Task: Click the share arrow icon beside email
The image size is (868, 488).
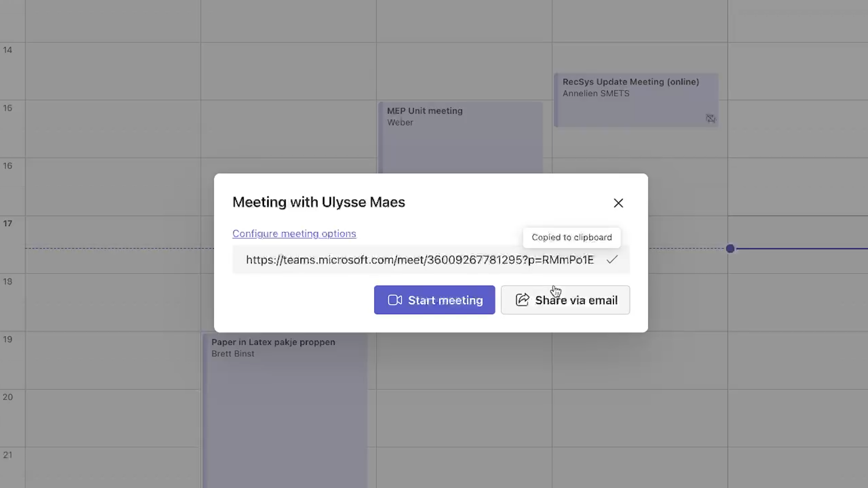Action: point(522,300)
